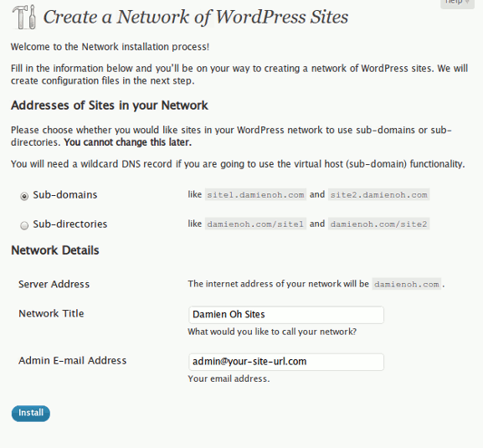The height and width of the screenshot is (448, 483).
Task: Click the 'Sub-domains' label text
Action: point(65,195)
